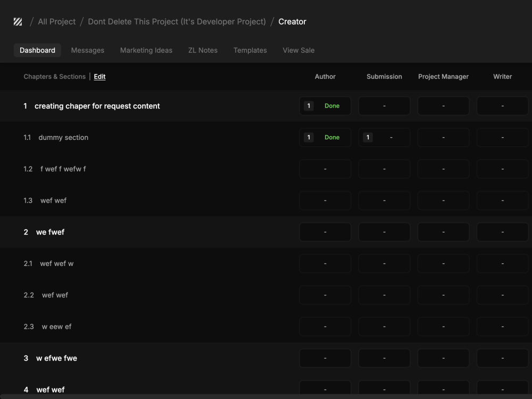
Task: Open Submission cell for chapter 3
Action: 384,358
